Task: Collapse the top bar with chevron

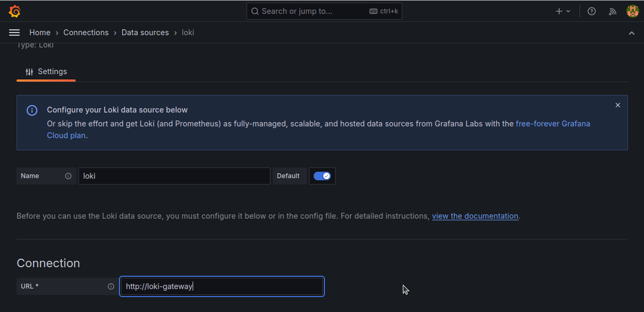Action: (x=632, y=33)
